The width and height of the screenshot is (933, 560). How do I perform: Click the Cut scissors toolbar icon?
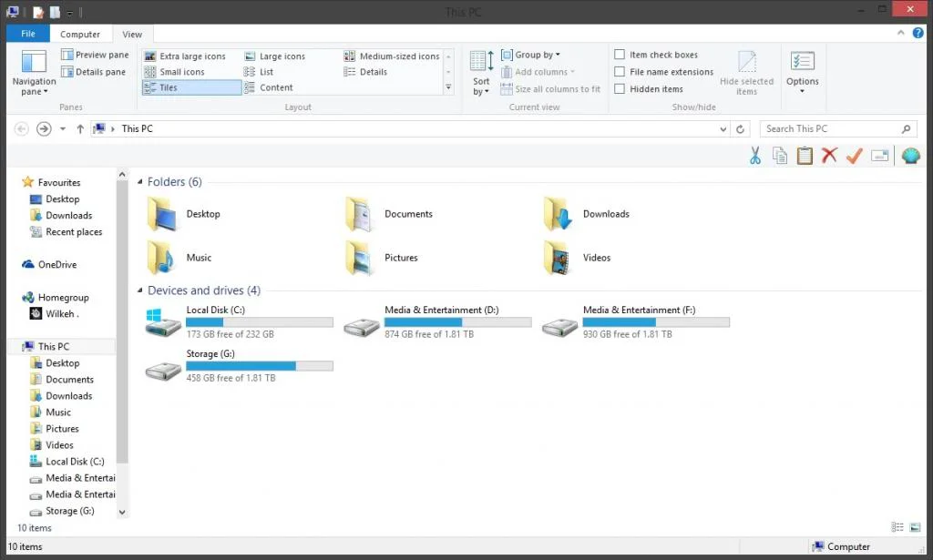pyautogui.click(x=755, y=156)
